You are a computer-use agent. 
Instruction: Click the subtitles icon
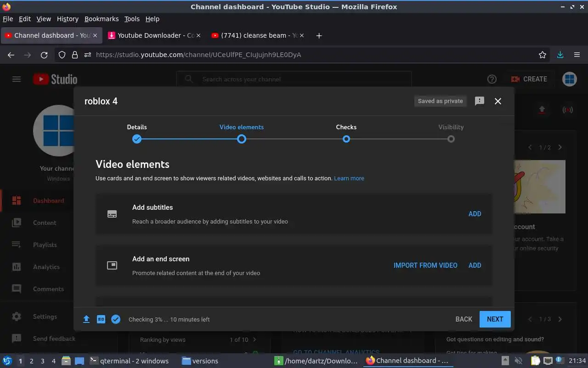(112, 214)
